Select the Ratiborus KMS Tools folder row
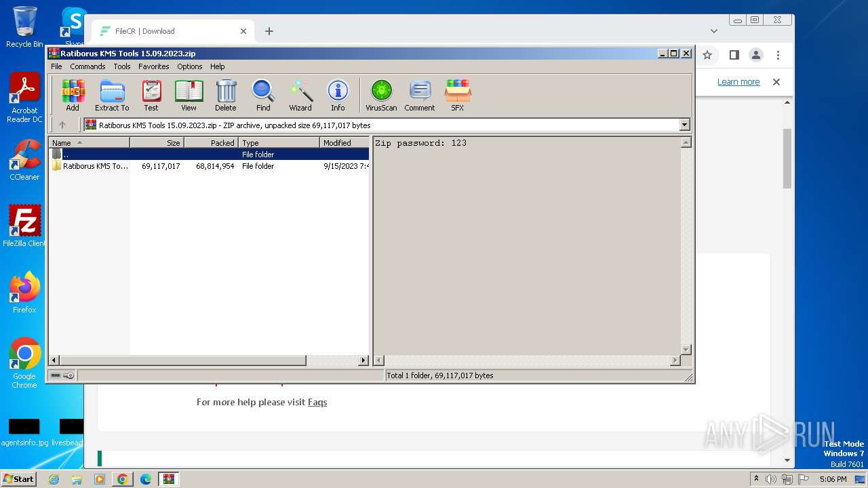868x488 pixels. (x=210, y=166)
